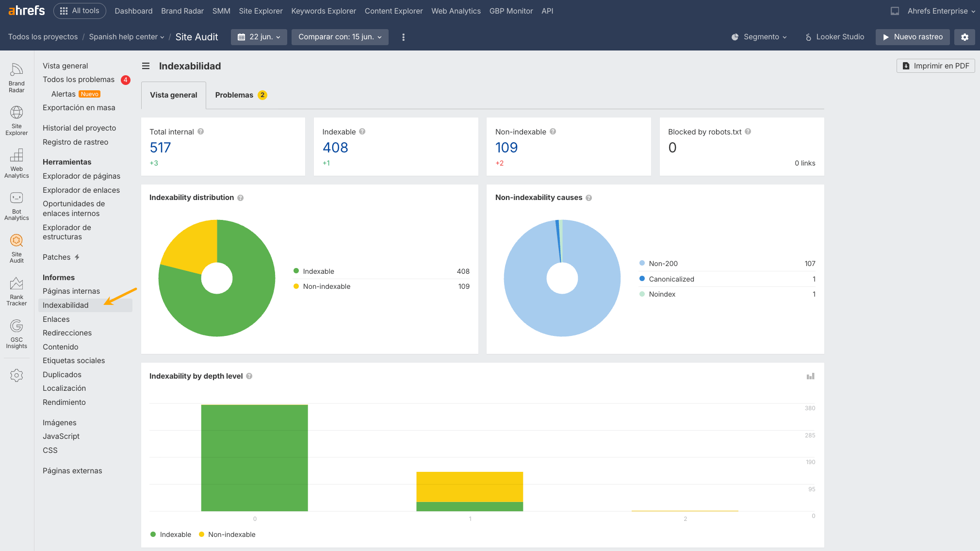Switch to the Problemas tab
Image resolution: width=980 pixels, height=551 pixels.
[x=241, y=95]
